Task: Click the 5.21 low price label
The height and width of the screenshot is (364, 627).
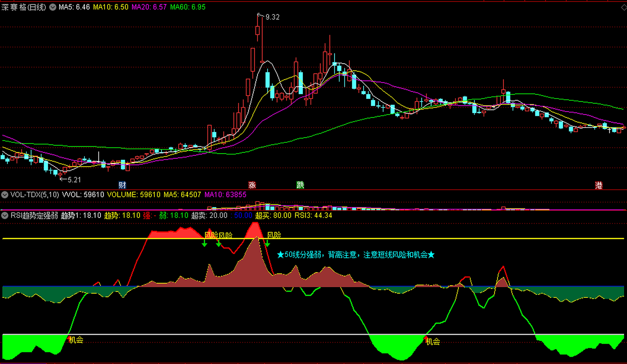Action: pyautogui.click(x=74, y=180)
